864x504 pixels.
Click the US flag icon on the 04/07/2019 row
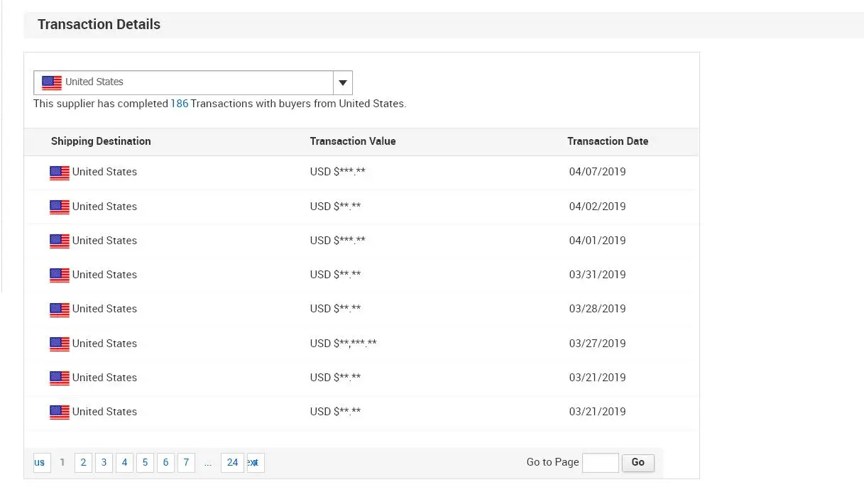tap(59, 172)
